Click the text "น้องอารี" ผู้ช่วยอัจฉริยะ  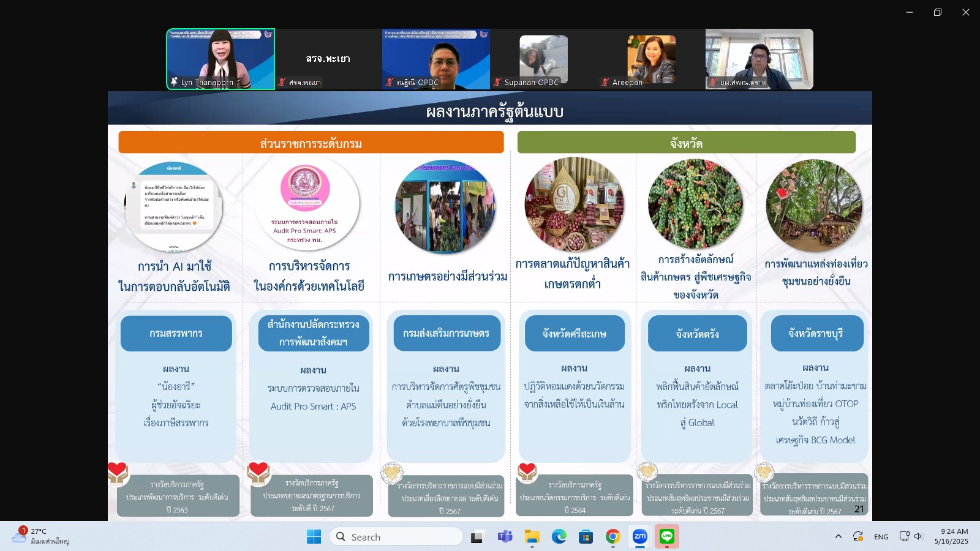click(176, 395)
